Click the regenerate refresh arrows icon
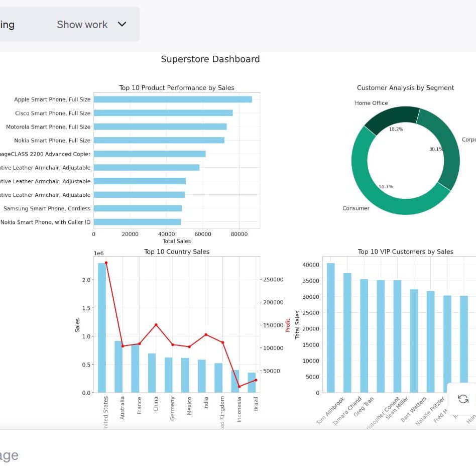The width and height of the screenshot is (476, 476). click(463, 399)
